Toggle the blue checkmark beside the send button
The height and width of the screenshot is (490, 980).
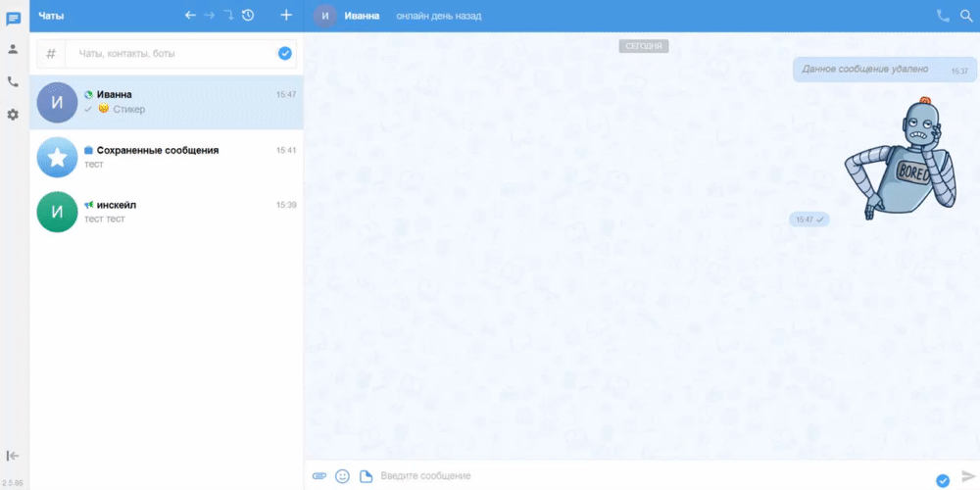click(x=943, y=479)
